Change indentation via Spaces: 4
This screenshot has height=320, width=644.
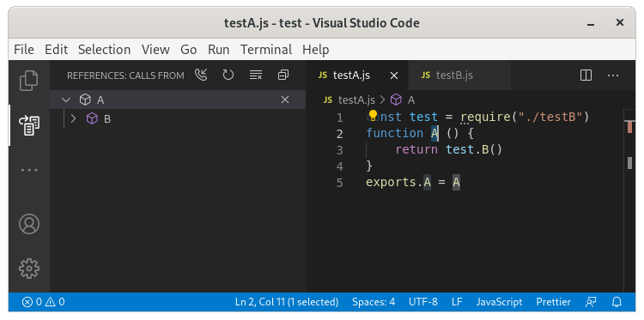click(374, 302)
